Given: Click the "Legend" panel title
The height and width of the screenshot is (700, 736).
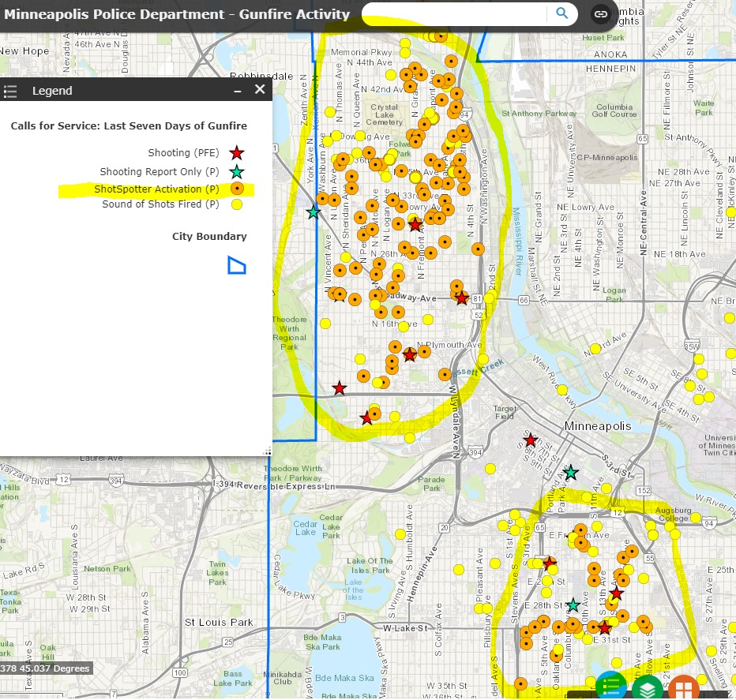Looking at the screenshot, I should (52, 91).
